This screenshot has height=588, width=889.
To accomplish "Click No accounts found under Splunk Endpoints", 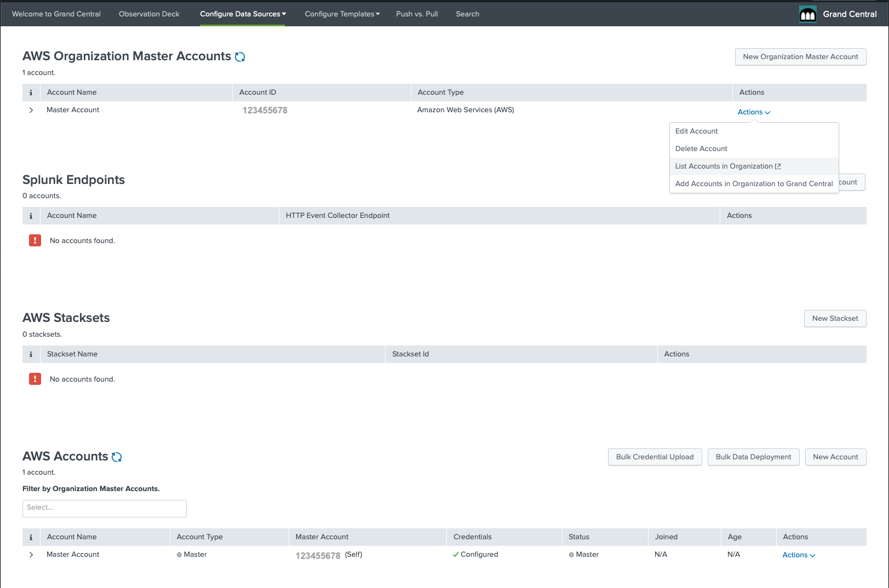I will coord(82,241).
